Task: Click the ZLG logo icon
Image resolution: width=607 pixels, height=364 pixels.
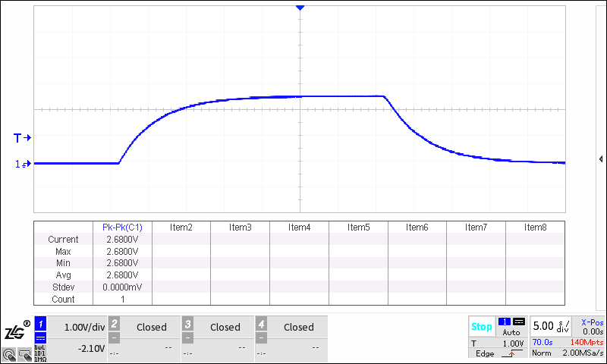Action: [16, 330]
